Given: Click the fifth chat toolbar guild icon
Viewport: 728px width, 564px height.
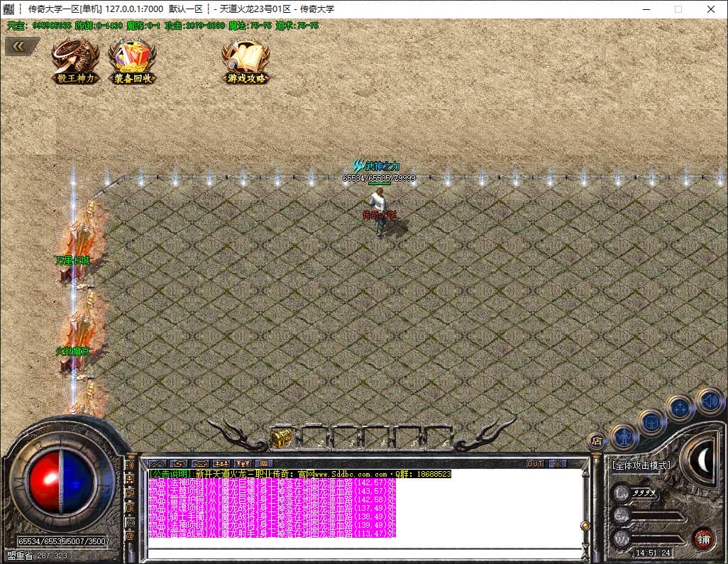Looking at the screenshot, I should [243, 463].
